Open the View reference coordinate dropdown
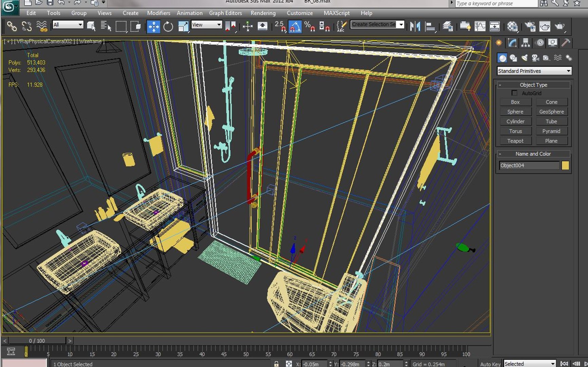The image size is (588, 367). 206,24
